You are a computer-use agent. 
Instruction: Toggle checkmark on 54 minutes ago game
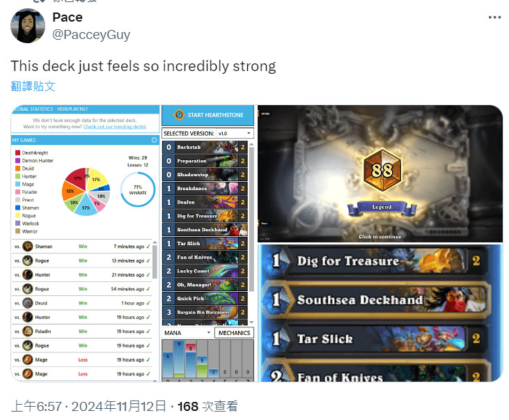click(x=148, y=289)
